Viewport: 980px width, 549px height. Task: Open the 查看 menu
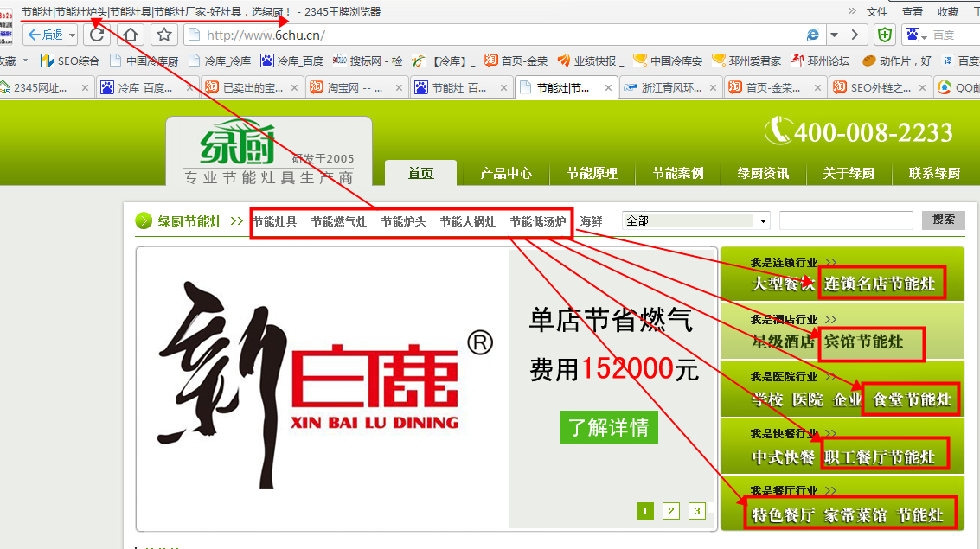coord(912,12)
